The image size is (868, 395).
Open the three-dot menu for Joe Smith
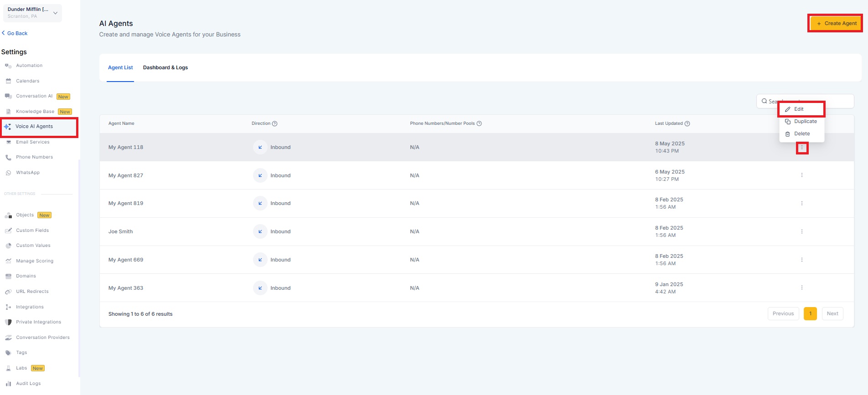(x=802, y=232)
